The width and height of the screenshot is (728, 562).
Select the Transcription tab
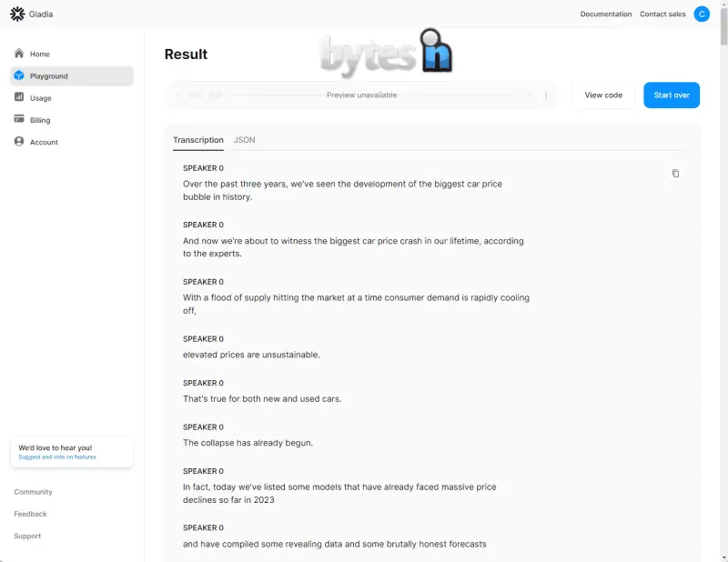point(198,140)
